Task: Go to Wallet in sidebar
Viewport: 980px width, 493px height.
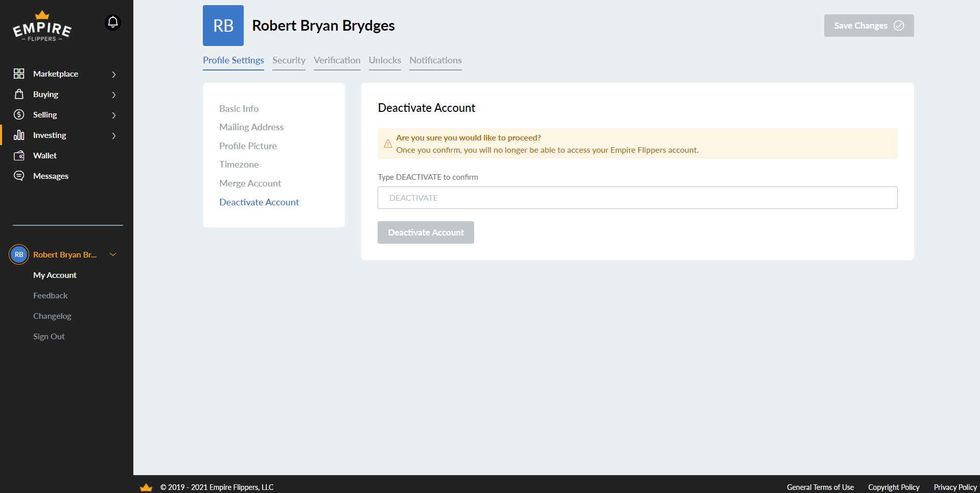Action: coord(45,155)
